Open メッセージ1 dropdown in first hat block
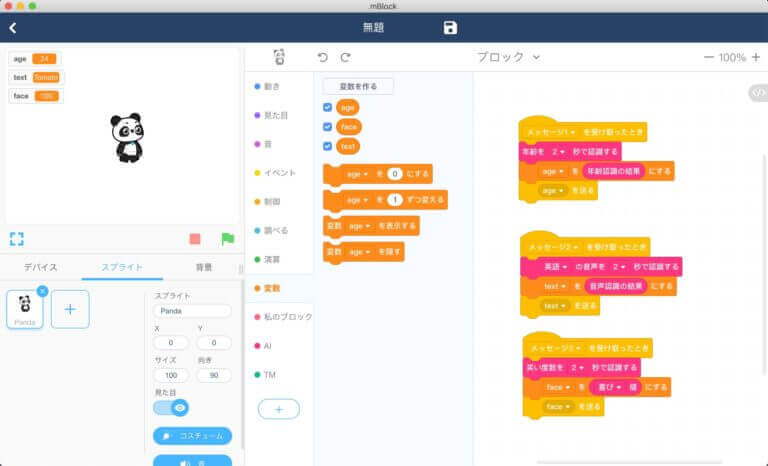The width and height of the screenshot is (768, 466). [551, 132]
